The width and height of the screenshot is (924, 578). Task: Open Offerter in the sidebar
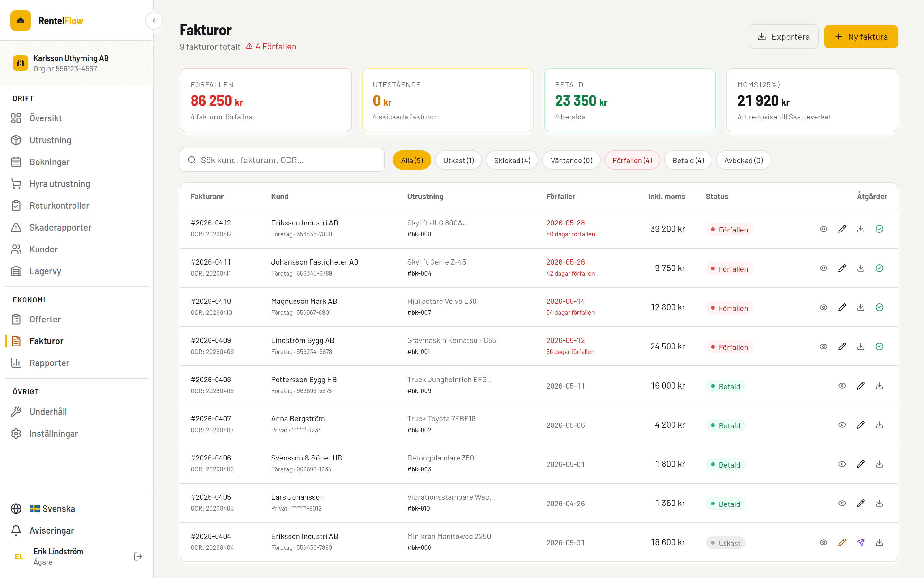click(76, 319)
